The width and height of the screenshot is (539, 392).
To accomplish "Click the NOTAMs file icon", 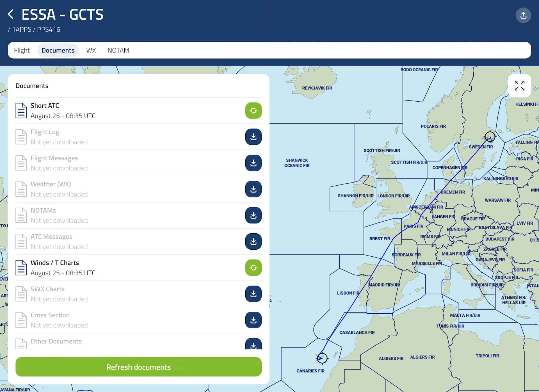I will [x=21, y=215].
